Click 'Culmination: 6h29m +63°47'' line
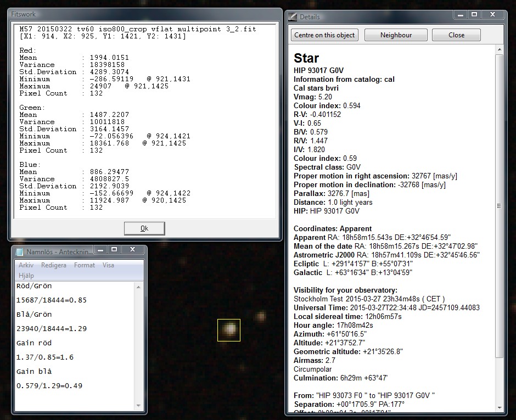 click(x=340, y=378)
